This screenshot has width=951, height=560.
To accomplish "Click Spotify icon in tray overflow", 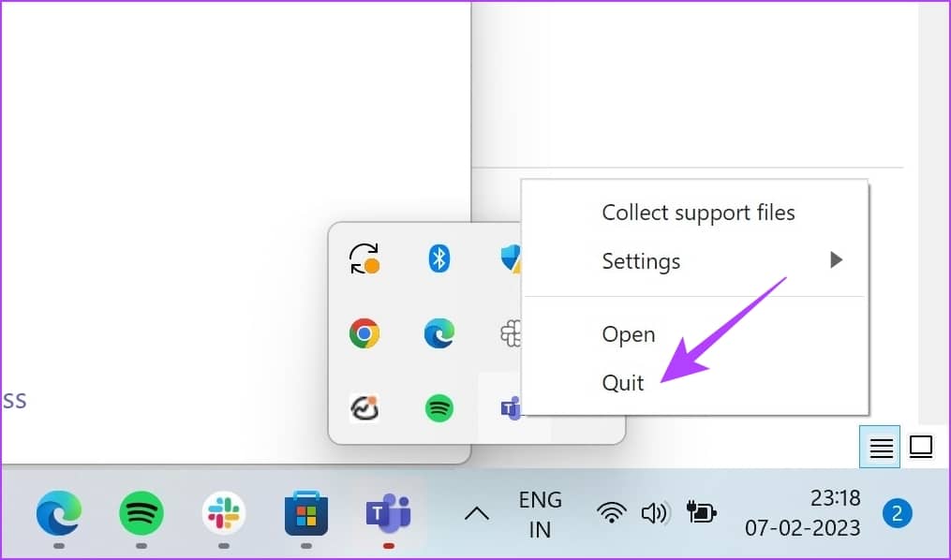I will [x=439, y=408].
